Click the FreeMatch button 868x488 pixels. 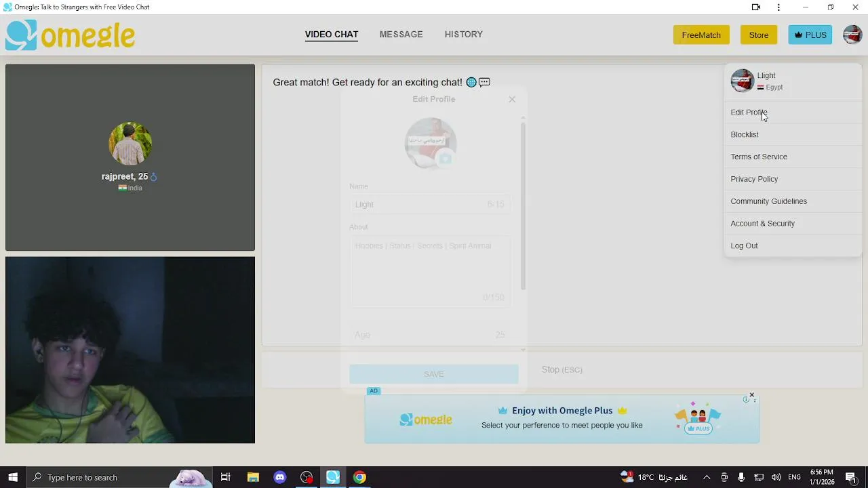point(701,35)
